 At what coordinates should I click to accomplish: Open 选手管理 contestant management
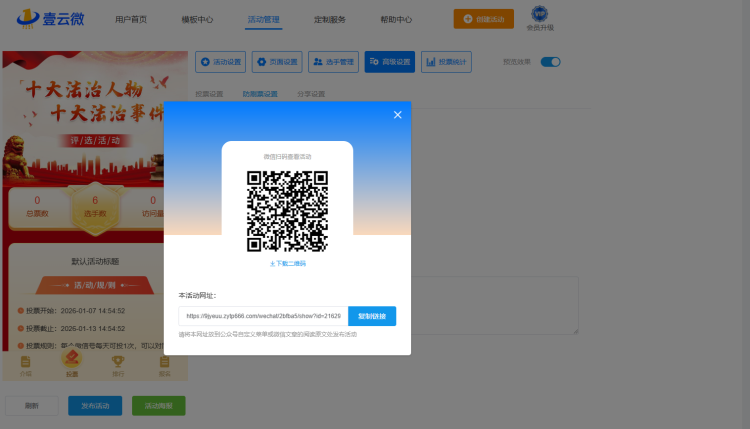click(334, 62)
